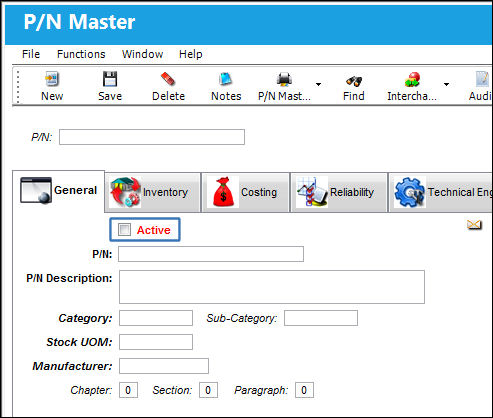
Task: Switch to the Costing tab
Action: [246, 192]
